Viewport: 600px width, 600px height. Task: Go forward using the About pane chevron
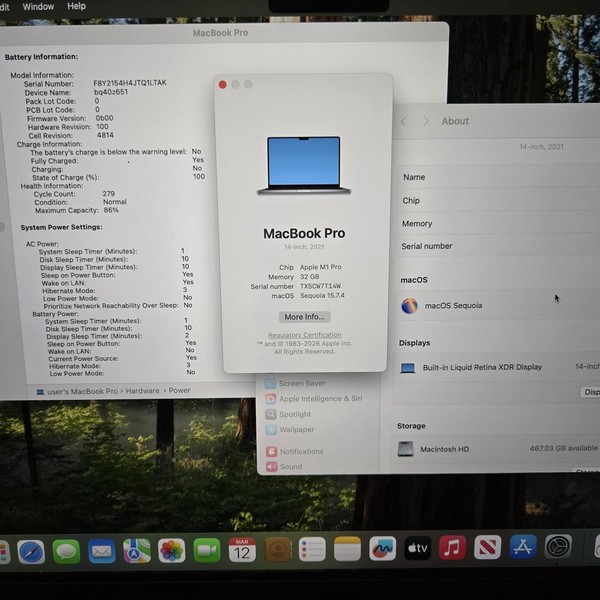(426, 121)
